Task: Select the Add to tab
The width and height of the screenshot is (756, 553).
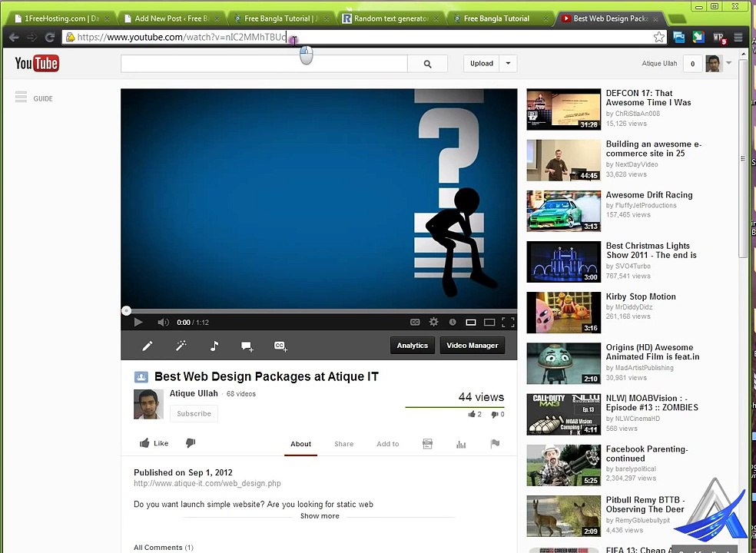Action: pos(388,444)
